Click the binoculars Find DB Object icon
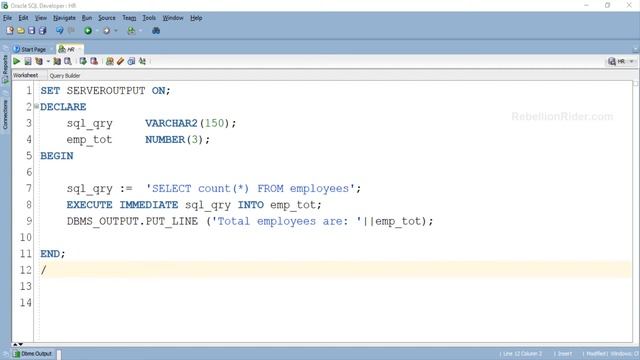The image size is (640, 360). 156,31
